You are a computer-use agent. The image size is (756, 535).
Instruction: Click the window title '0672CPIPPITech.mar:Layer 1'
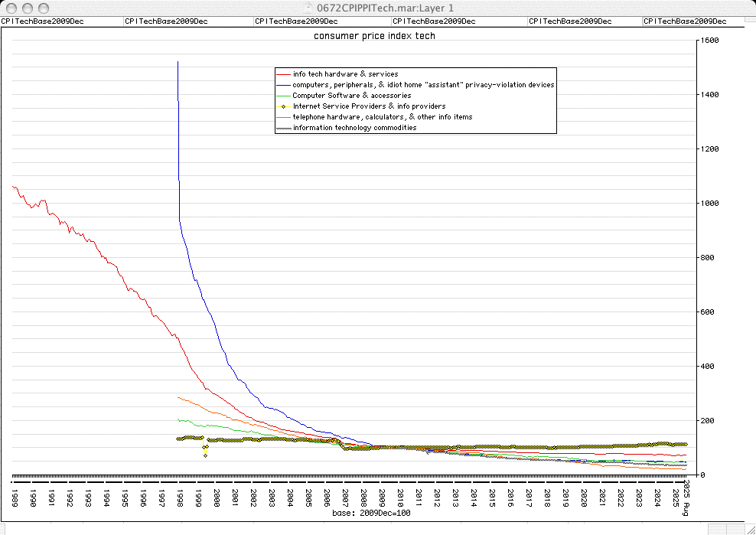coord(378,8)
